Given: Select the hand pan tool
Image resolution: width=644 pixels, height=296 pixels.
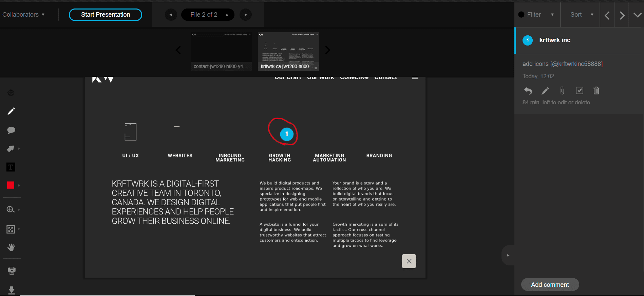Looking at the screenshot, I should click(11, 247).
